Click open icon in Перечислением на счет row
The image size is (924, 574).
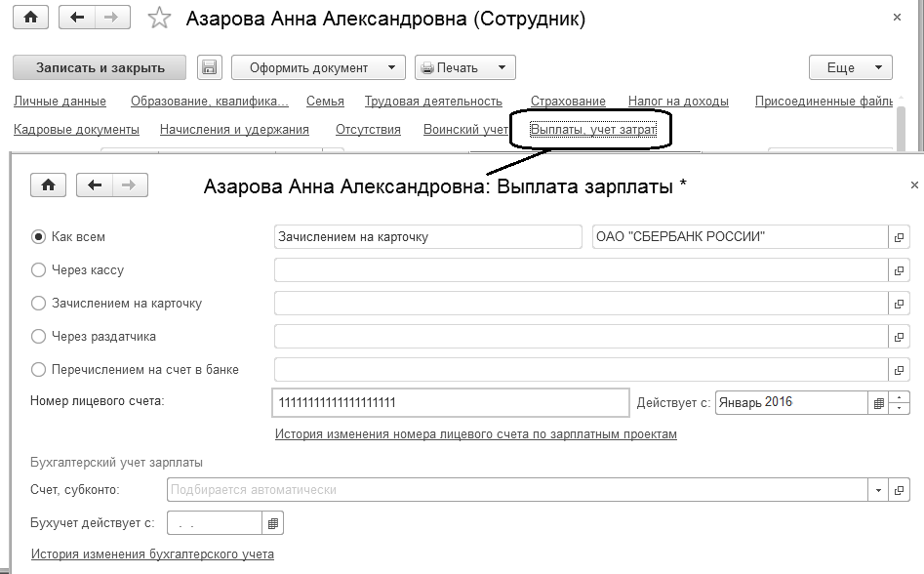tap(899, 370)
